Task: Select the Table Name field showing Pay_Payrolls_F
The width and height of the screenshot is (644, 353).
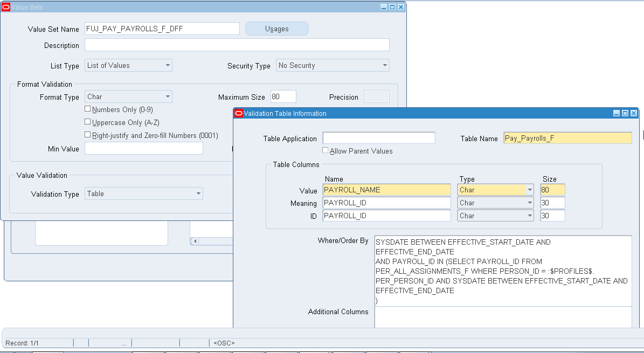Action: [x=567, y=138]
